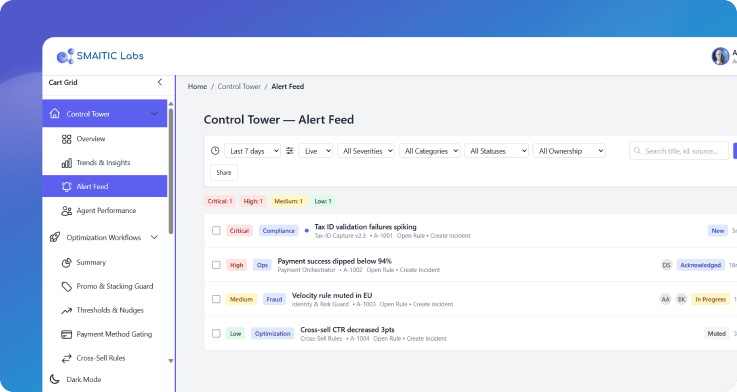Open the Last 7 days time range dropdown
This screenshot has width=737, height=392.
coord(252,151)
